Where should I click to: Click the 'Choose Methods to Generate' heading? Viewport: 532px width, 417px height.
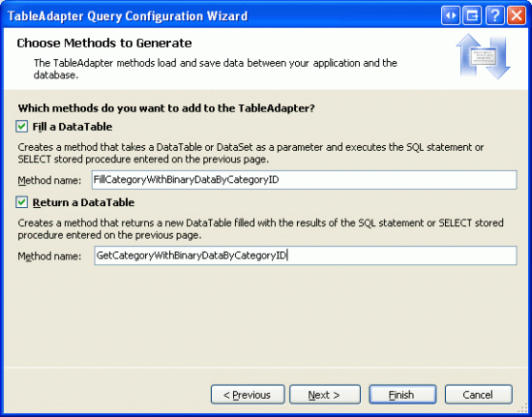104,44
